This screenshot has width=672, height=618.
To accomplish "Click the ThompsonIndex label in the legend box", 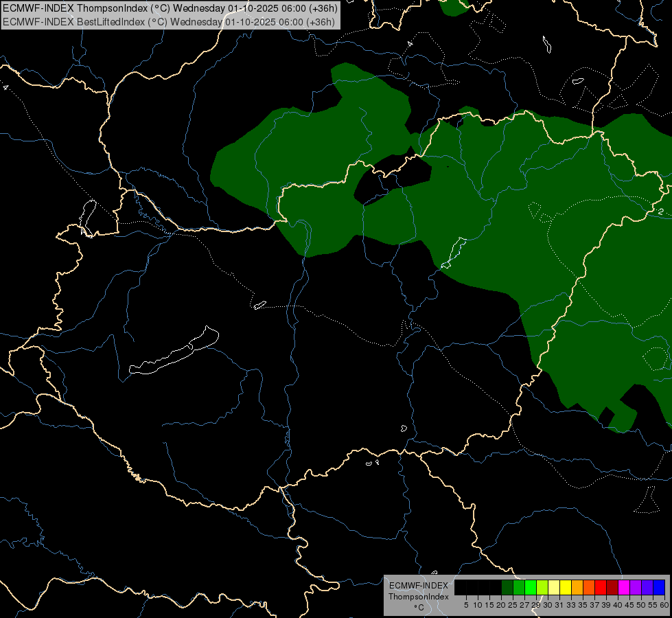I will coord(419,597).
